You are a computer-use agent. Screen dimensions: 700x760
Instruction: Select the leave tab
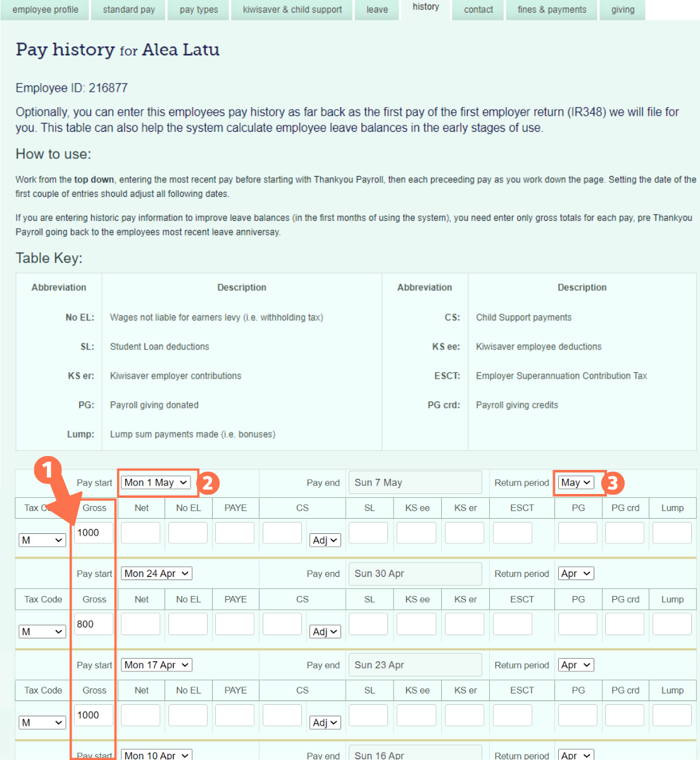[377, 9]
